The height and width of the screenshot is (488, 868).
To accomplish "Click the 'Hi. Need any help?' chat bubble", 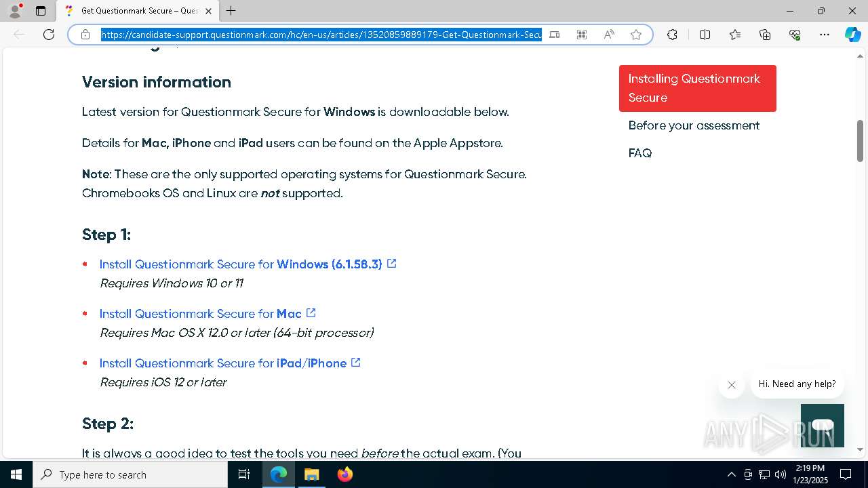I will click(x=797, y=384).
